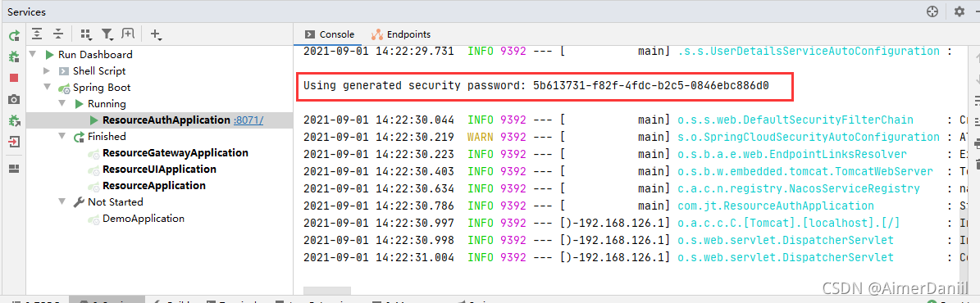Click the soft-wrap icon beside the console
Image resolution: width=980 pixels, height=303 pixels.
[978, 101]
